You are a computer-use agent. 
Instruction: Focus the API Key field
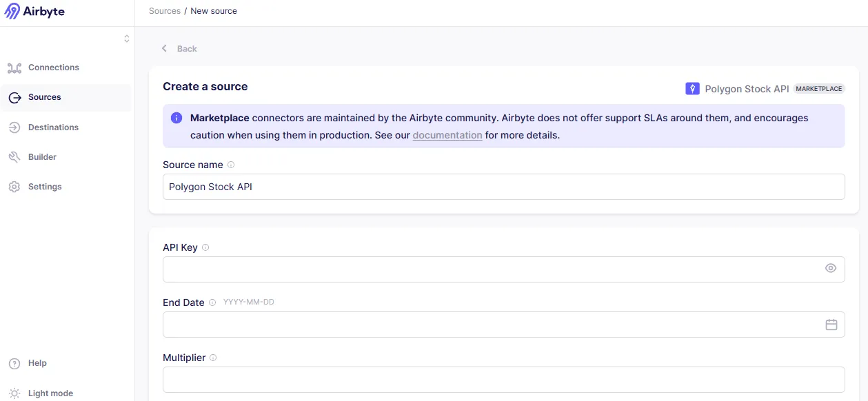point(503,269)
